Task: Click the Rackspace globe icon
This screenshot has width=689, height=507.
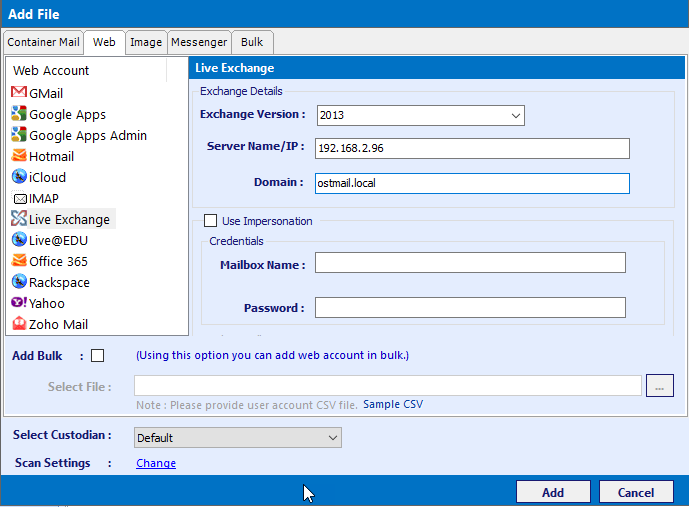Action: [19, 282]
